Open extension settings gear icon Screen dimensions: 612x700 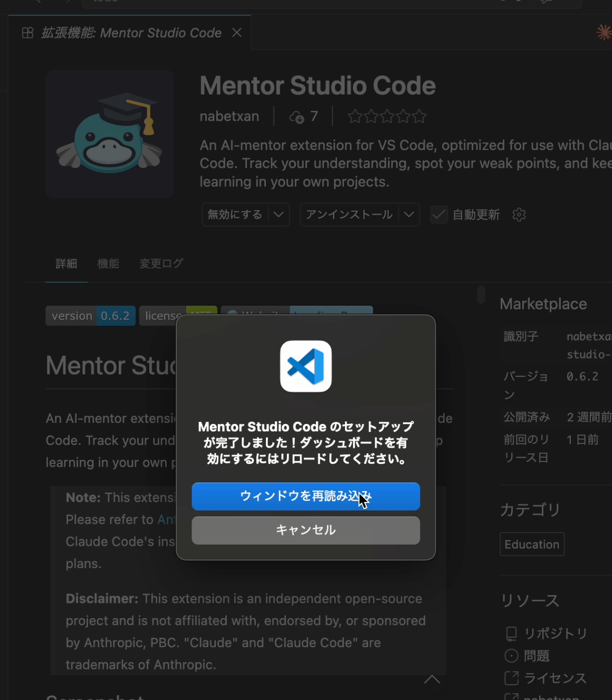click(519, 215)
